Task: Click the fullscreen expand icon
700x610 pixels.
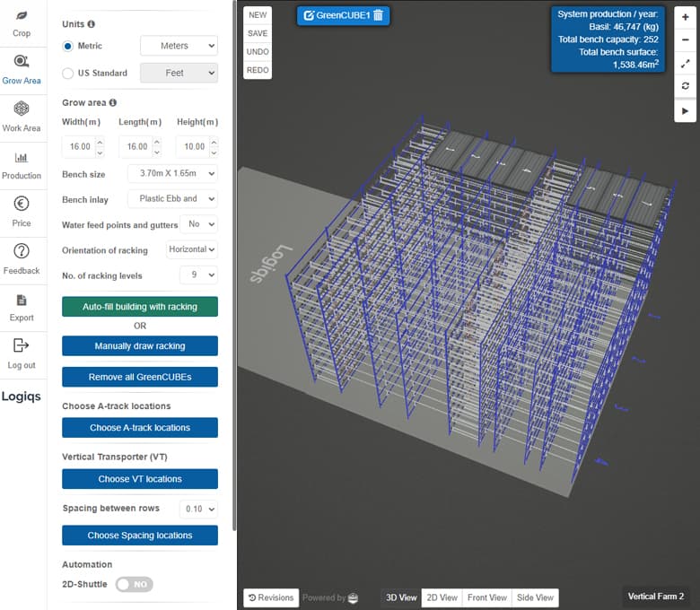Action: click(x=686, y=64)
